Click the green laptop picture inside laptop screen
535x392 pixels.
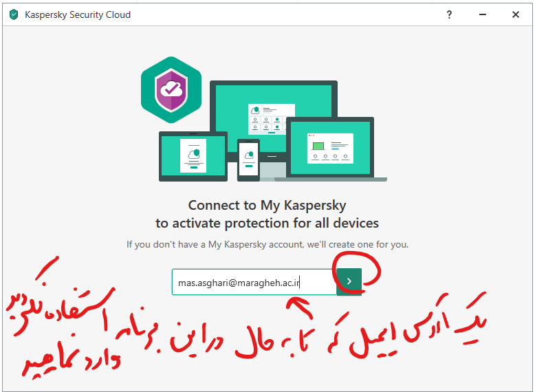(x=318, y=146)
